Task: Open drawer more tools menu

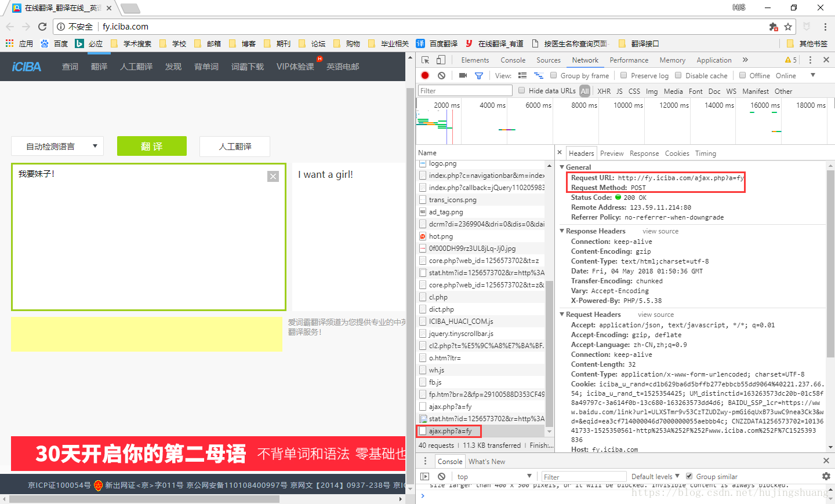Action: pos(425,461)
